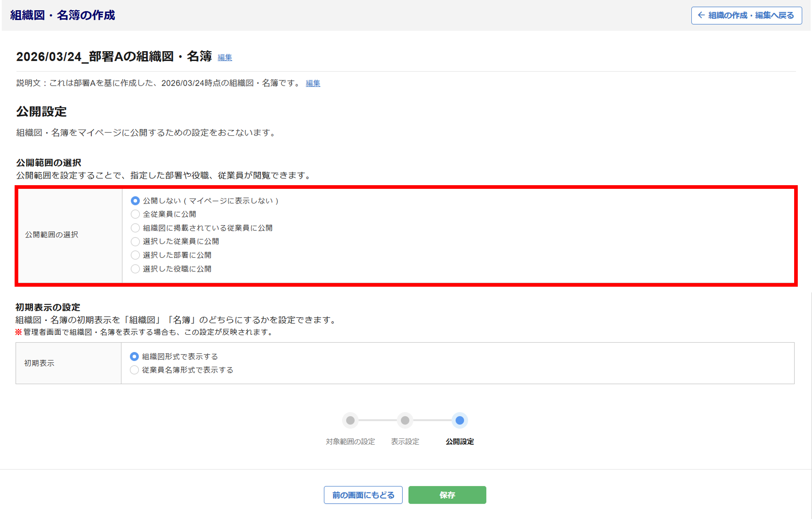Choose 組織図に掲載されている従業員に公開 option
Screen dimensions: 812x519
(x=135, y=228)
